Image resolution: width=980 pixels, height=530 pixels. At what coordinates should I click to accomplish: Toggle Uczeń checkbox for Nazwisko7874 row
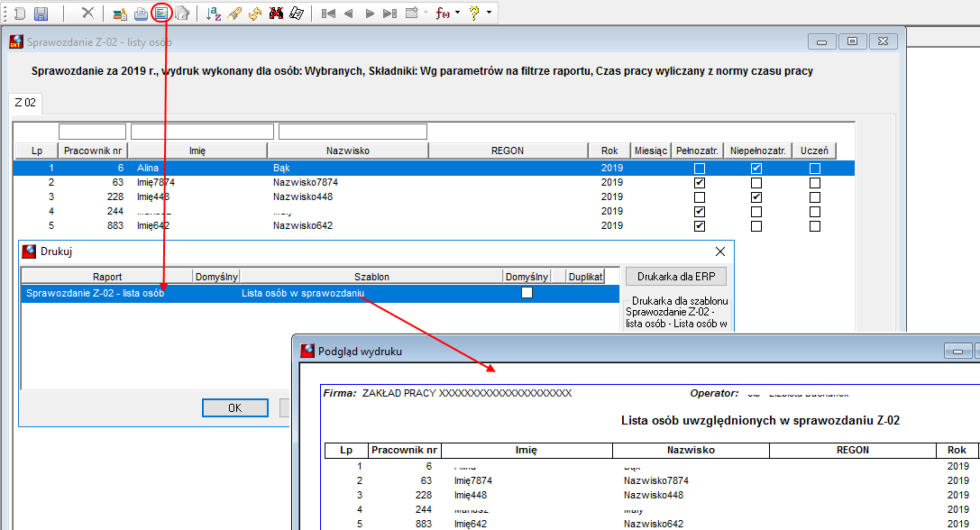pos(815,183)
